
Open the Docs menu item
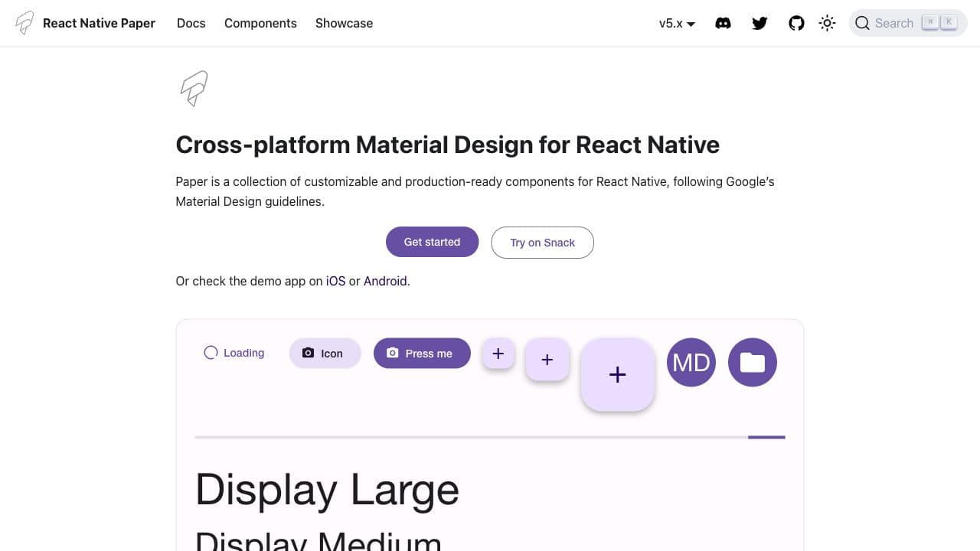191,23
